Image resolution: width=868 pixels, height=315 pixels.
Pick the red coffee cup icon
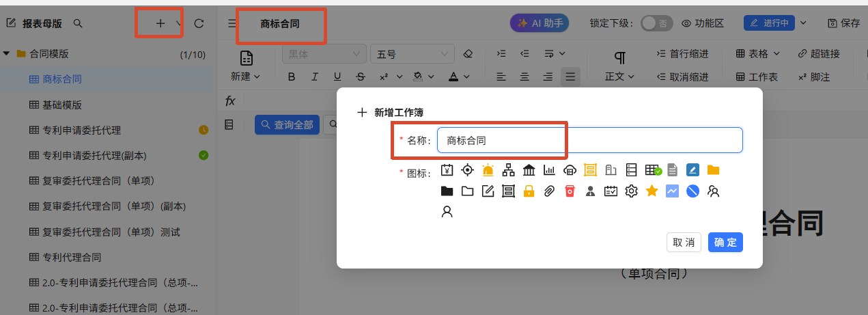coord(570,191)
